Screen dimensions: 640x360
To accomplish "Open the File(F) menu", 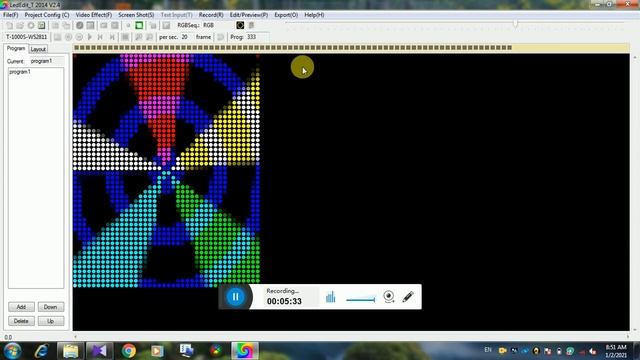I will (x=11, y=15).
